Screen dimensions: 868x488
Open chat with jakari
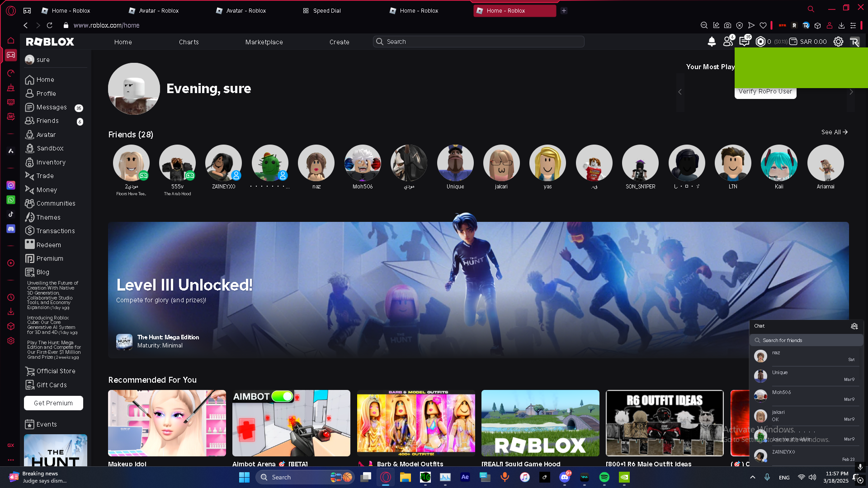click(806, 416)
